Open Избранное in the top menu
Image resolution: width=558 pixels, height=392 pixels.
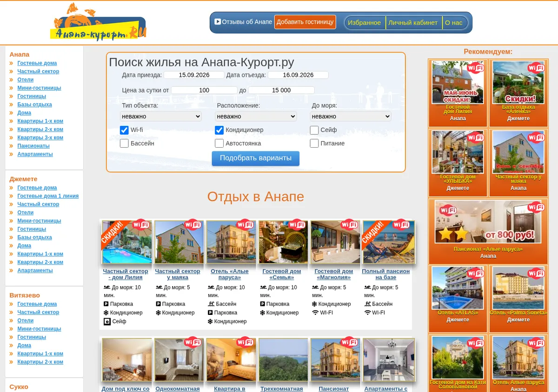coord(364,22)
